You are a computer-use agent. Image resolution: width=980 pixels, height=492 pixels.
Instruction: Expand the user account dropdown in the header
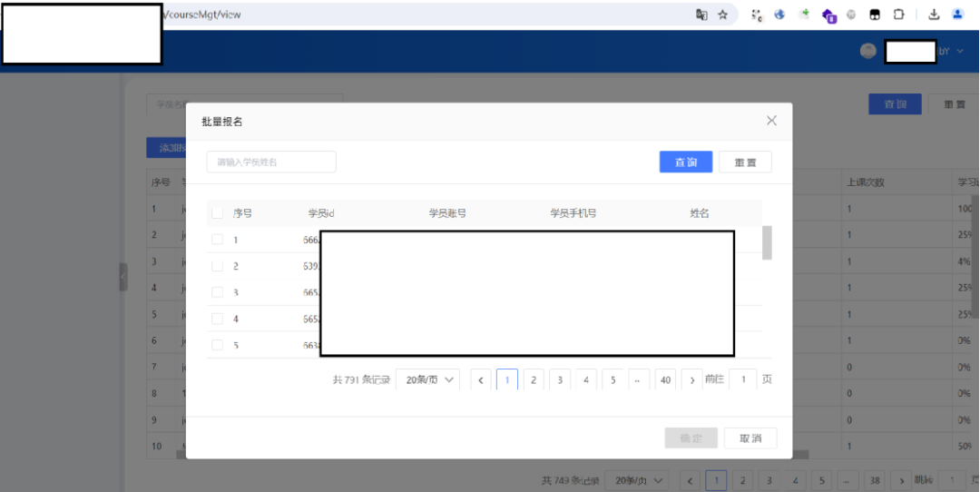click(960, 51)
